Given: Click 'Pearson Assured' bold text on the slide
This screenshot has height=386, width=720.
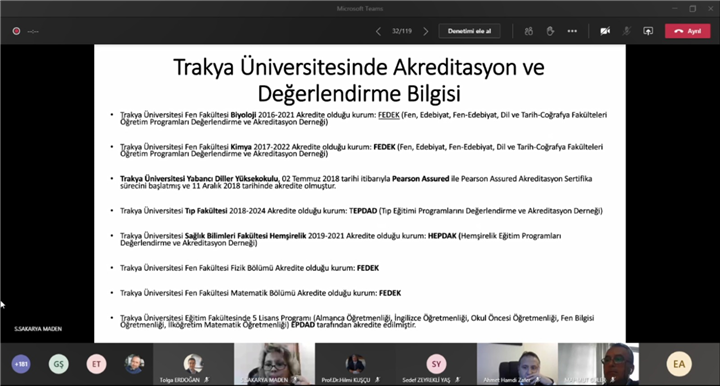Looking at the screenshot, I should [421, 179].
